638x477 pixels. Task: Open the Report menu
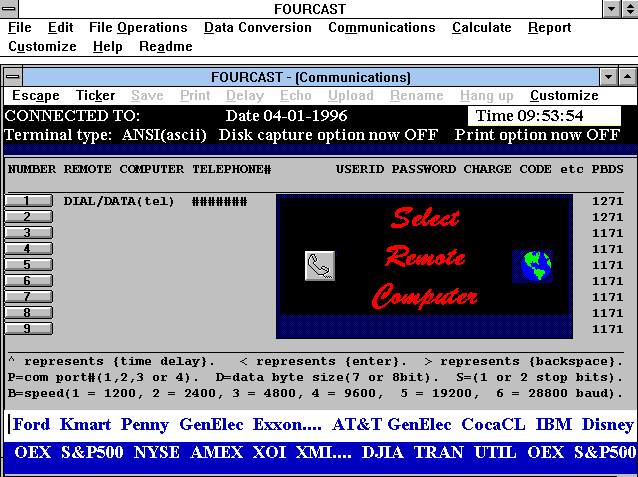[x=549, y=27]
